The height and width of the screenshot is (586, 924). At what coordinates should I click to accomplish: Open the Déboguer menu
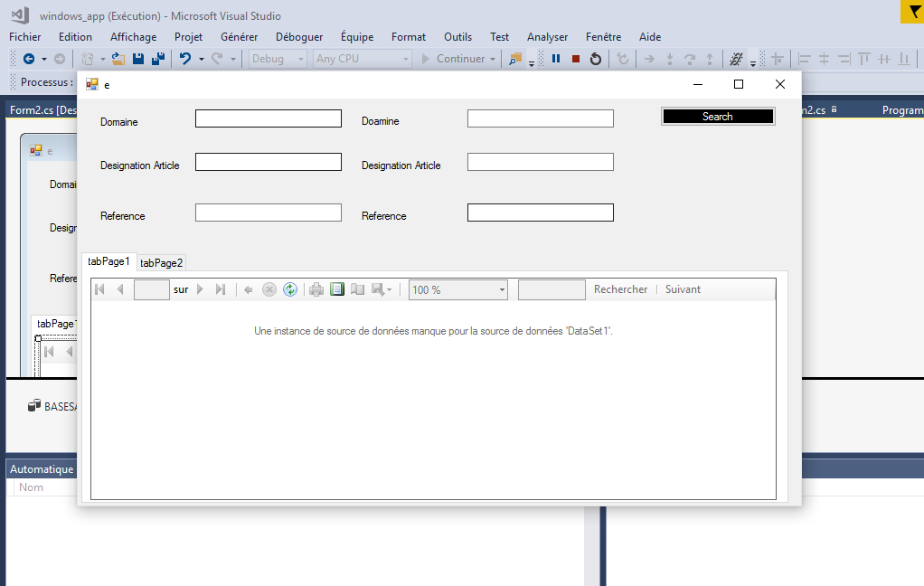(298, 37)
